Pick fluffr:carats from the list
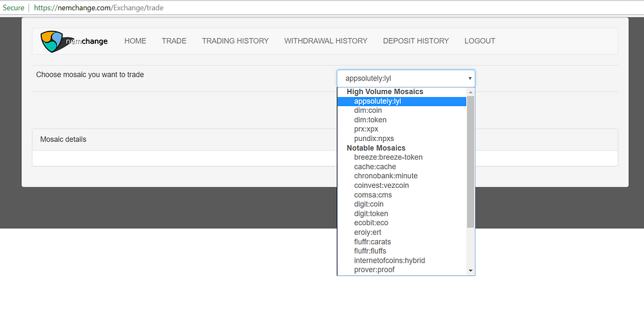The image size is (644, 316). point(402,242)
